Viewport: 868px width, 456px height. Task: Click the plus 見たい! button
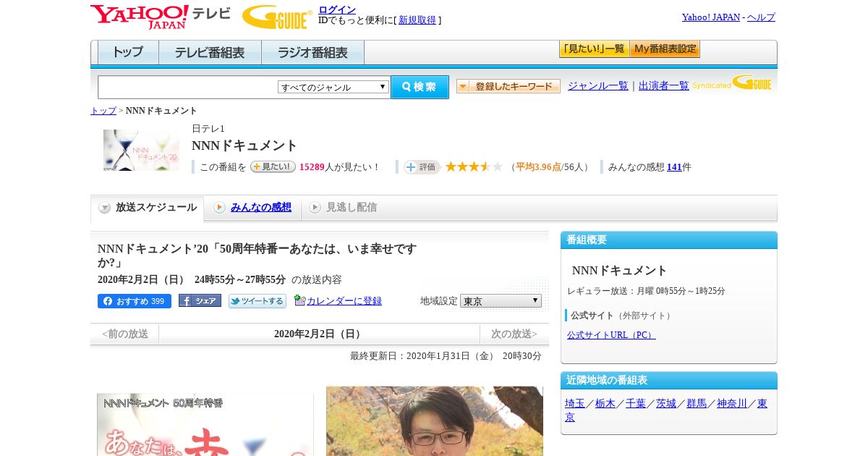click(273, 166)
